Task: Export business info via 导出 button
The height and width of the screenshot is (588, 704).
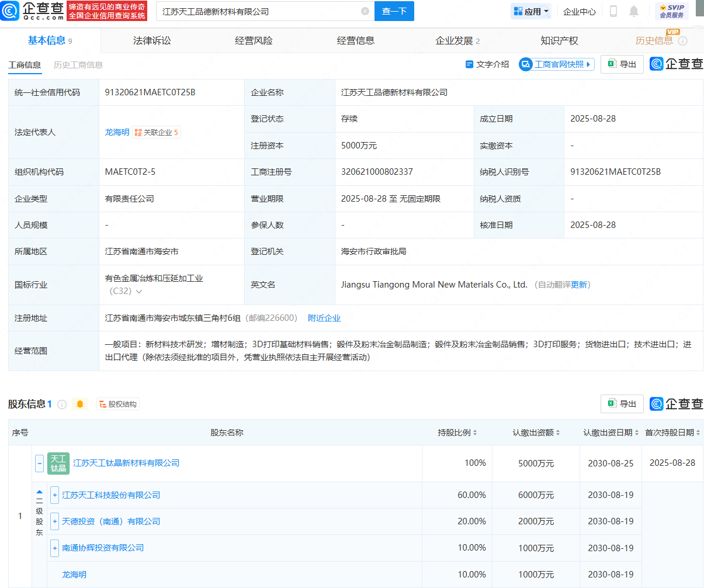Action: (622, 64)
